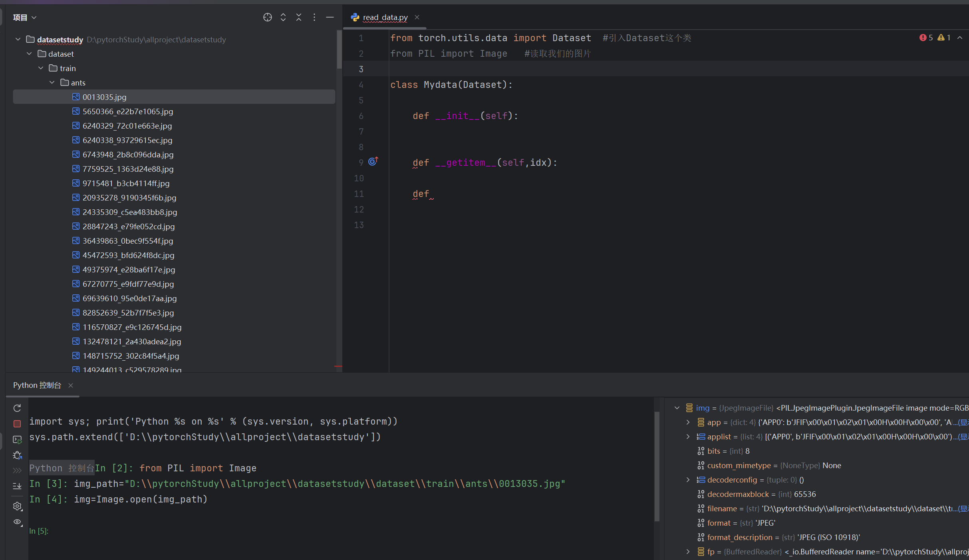Open the project panel options (three dots)
Screen dimensions: 969x560
(x=314, y=17)
